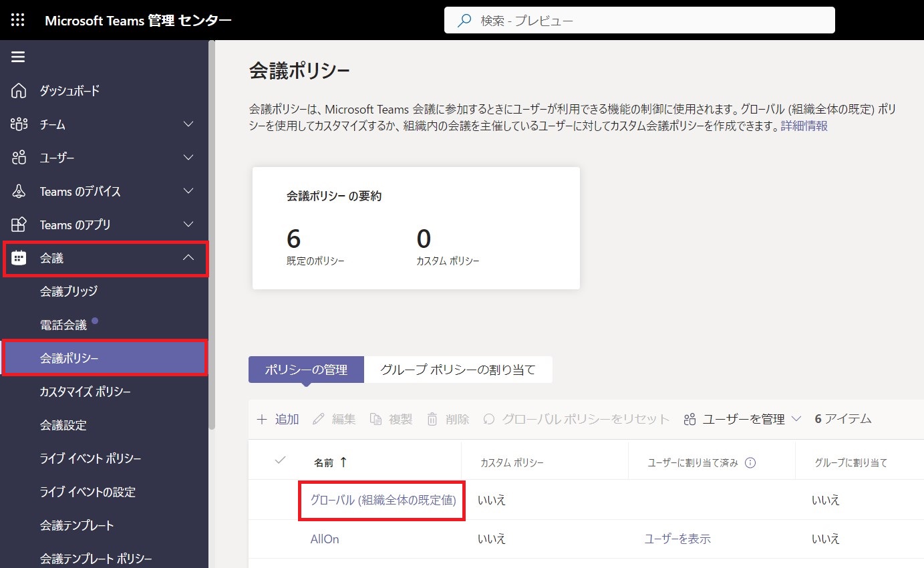The height and width of the screenshot is (568, 924).
Task: Click the sort arrow next to 名前
Action: click(343, 462)
